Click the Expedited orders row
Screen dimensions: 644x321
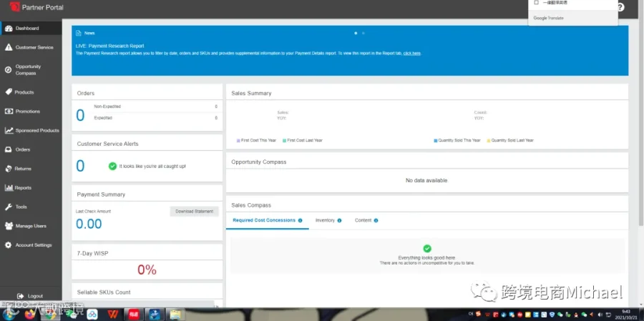point(156,118)
